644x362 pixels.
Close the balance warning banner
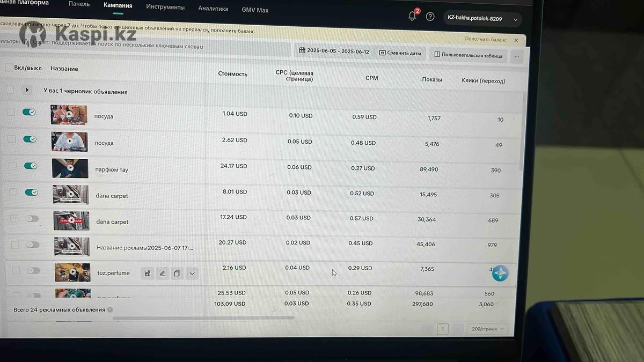(516, 40)
